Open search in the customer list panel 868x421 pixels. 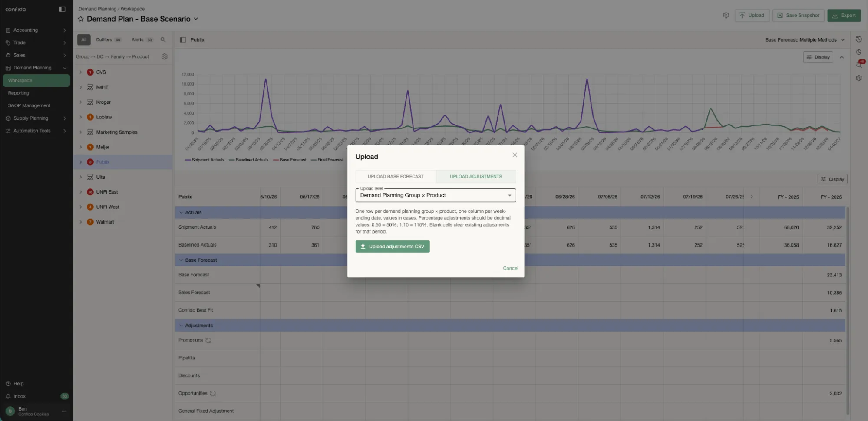click(x=163, y=40)
